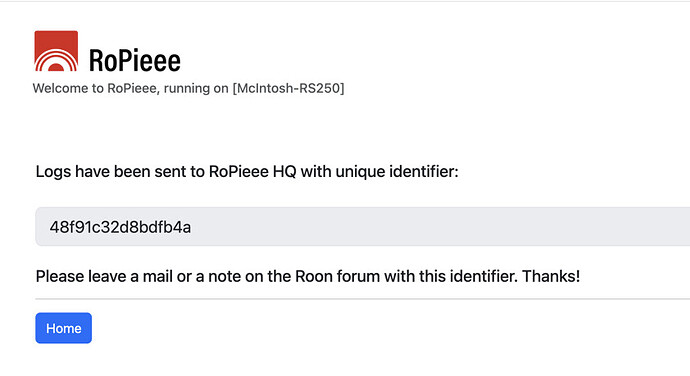The height and width of the screenshot is (376, 690).
Task: Click the 'Logs have been sent' message
Action: coord(247,171)
